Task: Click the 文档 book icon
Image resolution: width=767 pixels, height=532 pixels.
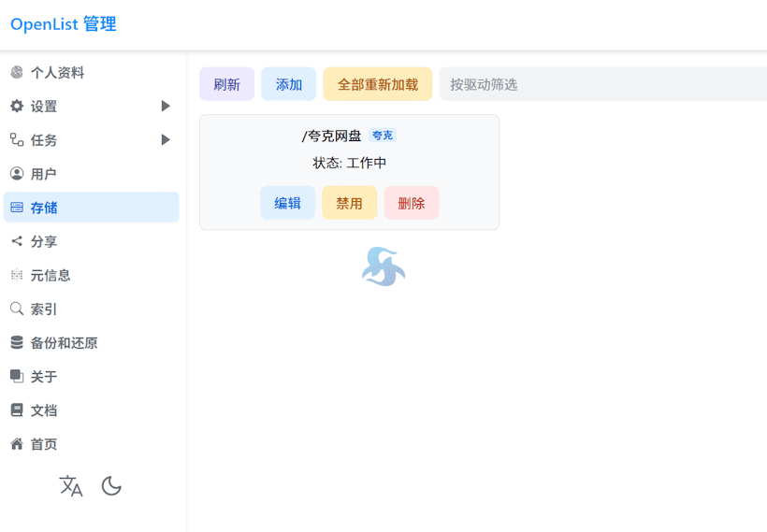Action: click(x=17, y=410)
